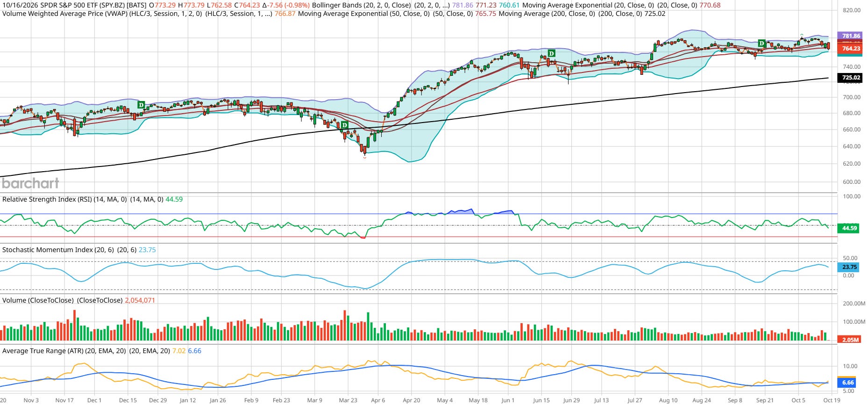Image resolution: width=868 pixels, height=406 pixels.
Task: Click the D dividend marker near mid-September
Action: point(761,43)
